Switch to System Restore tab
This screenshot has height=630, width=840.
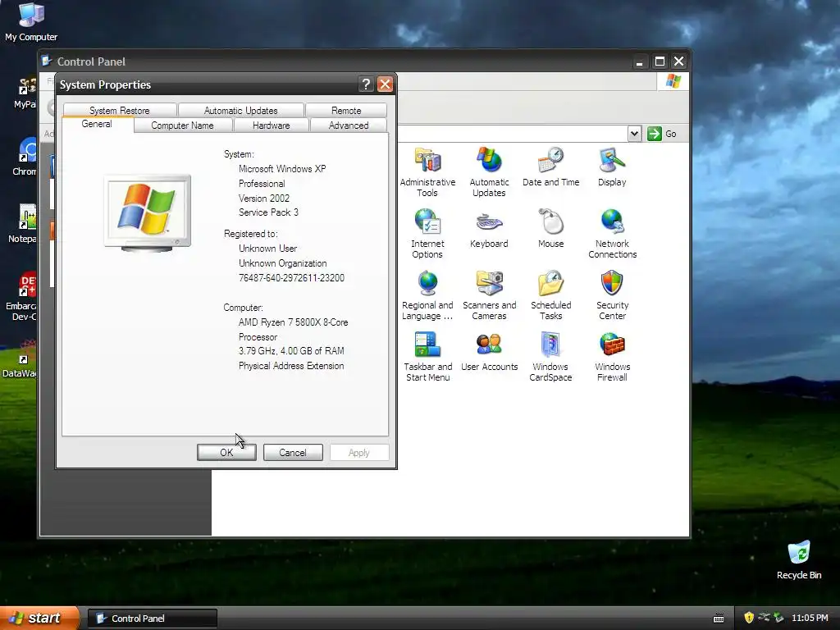coord(120,110)
